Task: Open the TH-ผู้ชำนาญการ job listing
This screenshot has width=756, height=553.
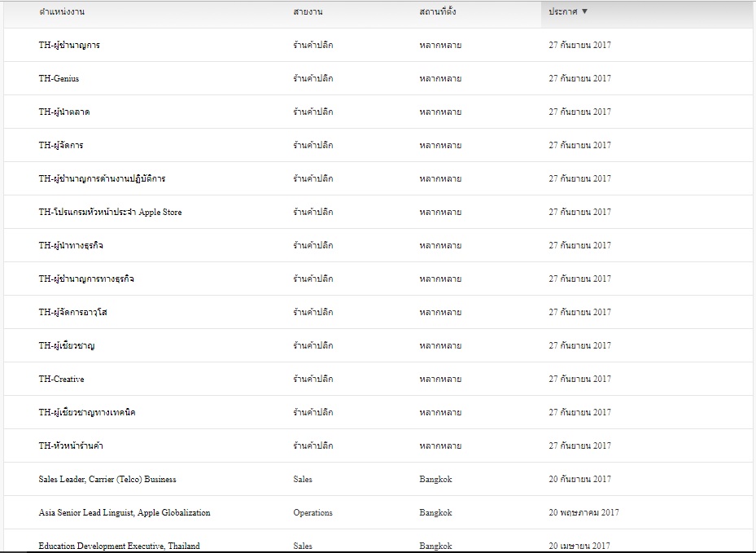Action: (x=69, y=46)
